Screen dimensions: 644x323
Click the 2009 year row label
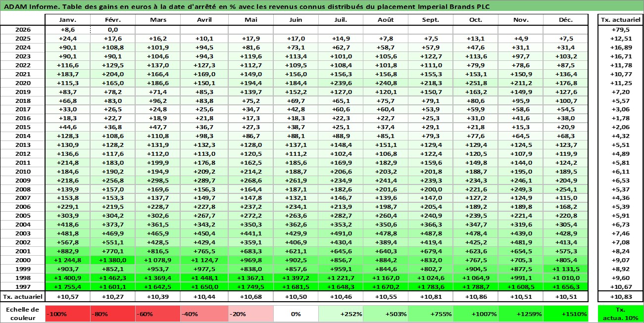click(23, 181)
